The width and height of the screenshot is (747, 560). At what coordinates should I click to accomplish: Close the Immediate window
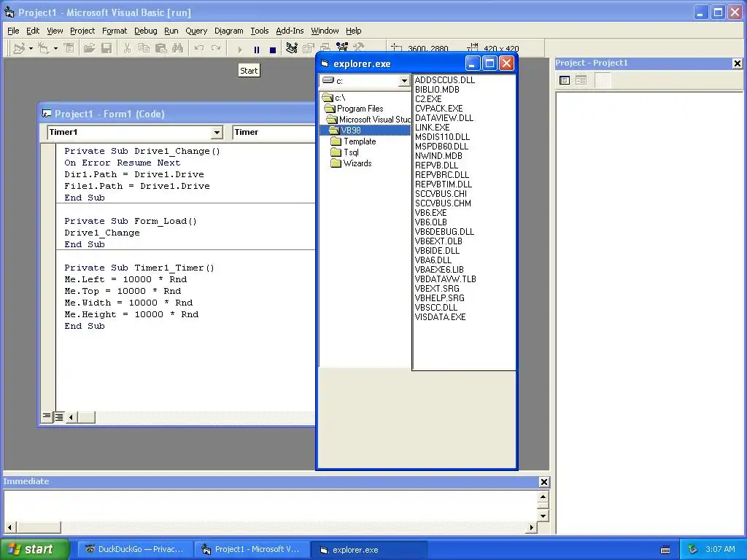(543, 482)
